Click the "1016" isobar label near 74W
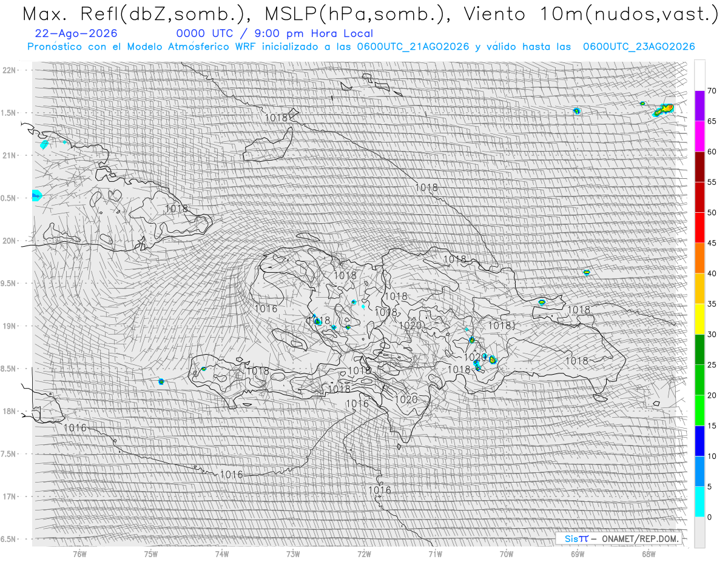This screenshot has height=562, width=728. [x=231, y=474]
